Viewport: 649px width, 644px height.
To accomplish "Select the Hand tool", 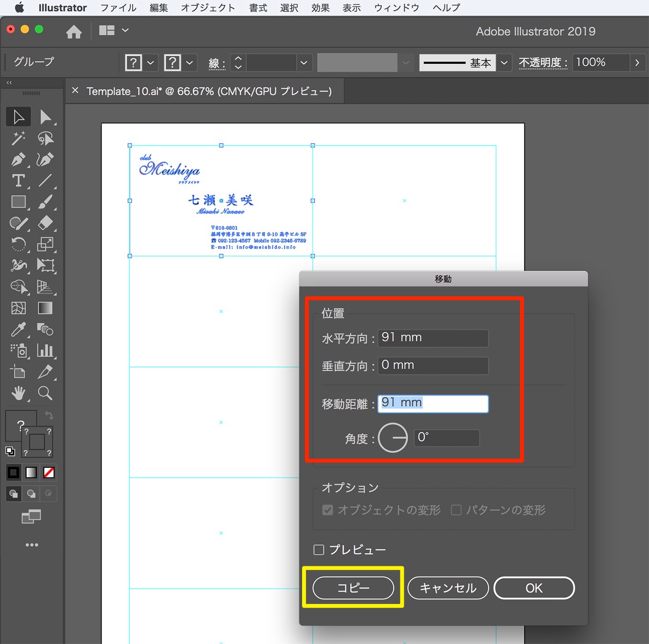I will [18, 393].
